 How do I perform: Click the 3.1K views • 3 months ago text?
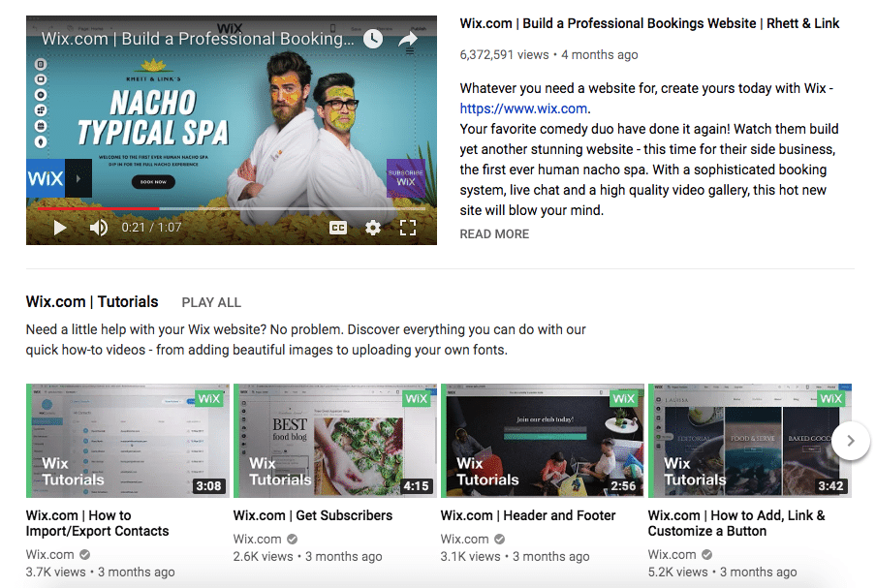[516, 556]
